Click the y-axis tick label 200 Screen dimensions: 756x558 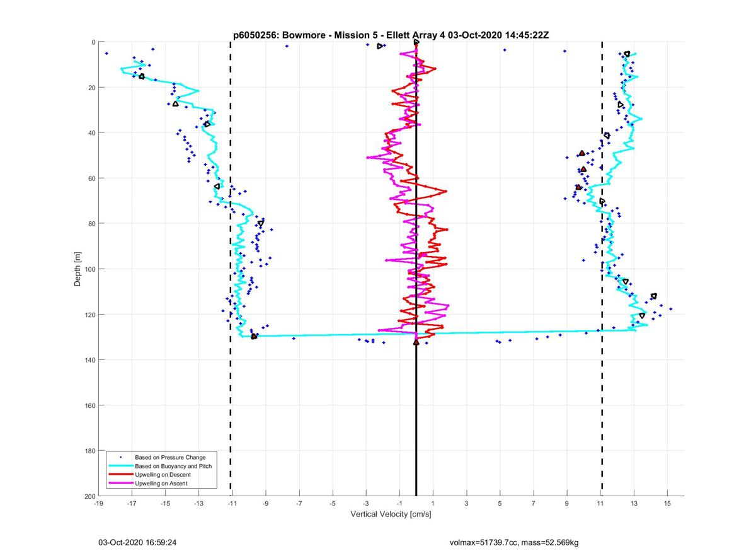[x=89, y=496]
